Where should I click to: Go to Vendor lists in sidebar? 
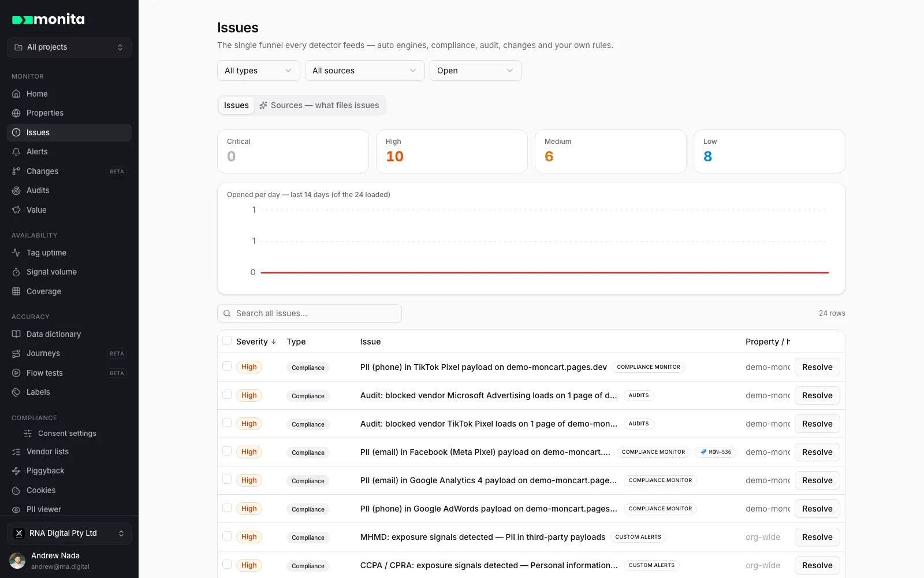pyautogui.click(x=69, y=451)
